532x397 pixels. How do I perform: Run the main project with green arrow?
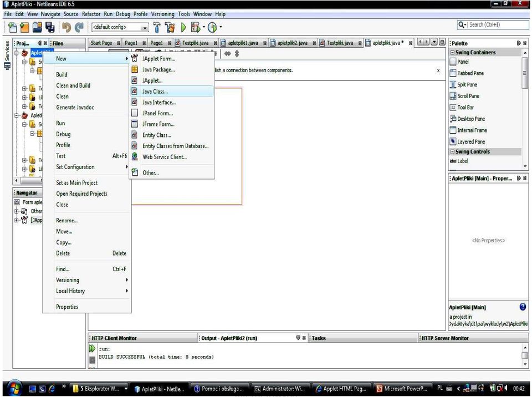[x=183, y=27]
